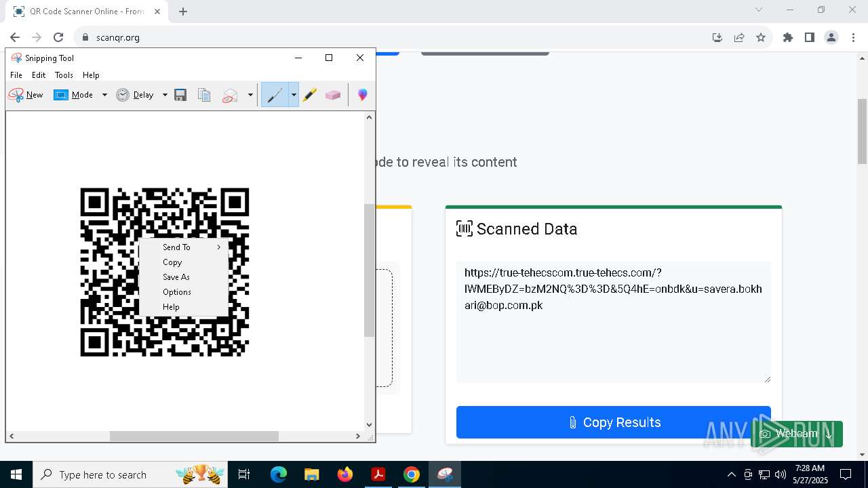The image size is (868, 488).
Task: Choose Options in the context menu
Action: pyautogui.click(x=183, y=292)
